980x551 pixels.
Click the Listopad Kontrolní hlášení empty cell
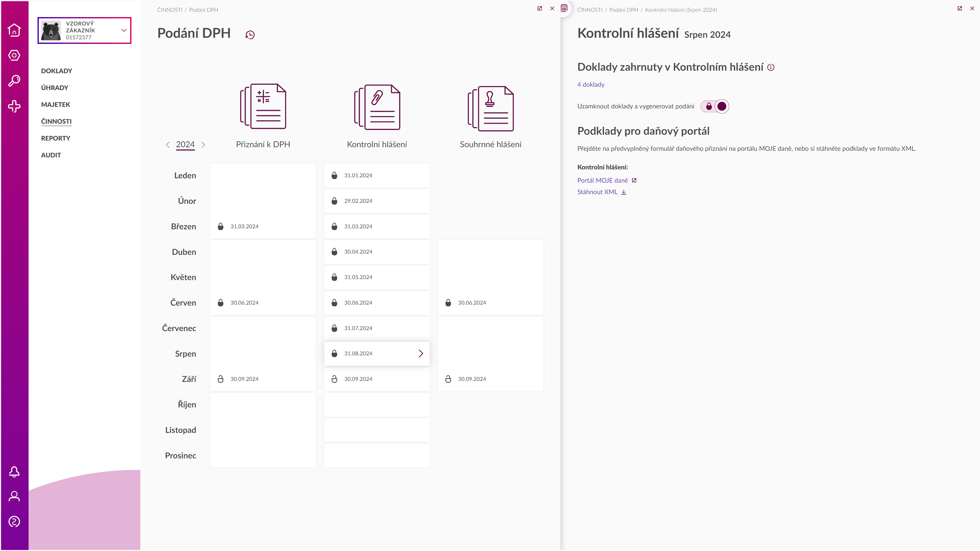377,430
